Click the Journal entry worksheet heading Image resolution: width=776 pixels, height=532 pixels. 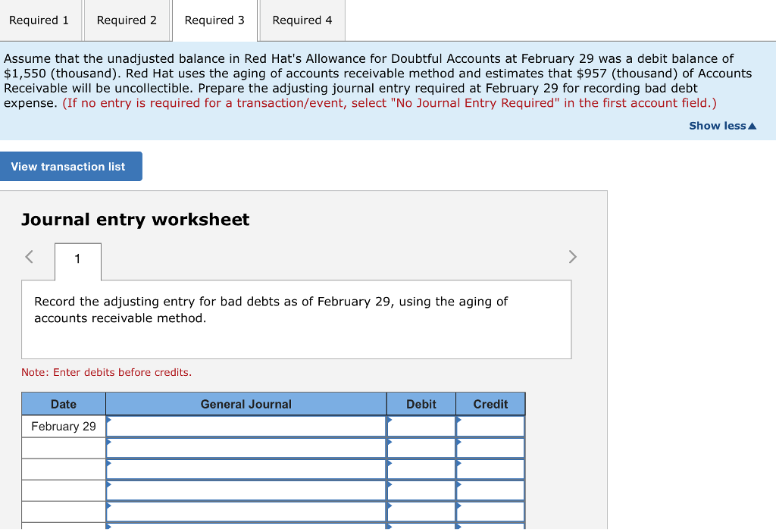[135, 220]
